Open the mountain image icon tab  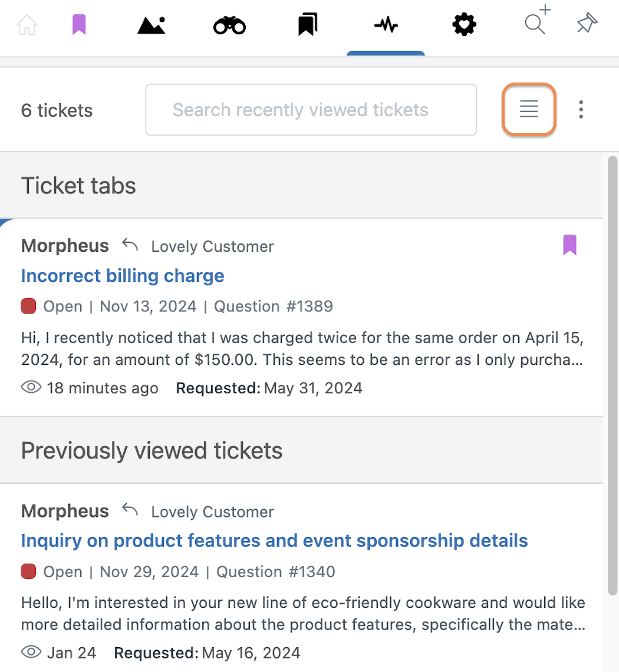152,25
